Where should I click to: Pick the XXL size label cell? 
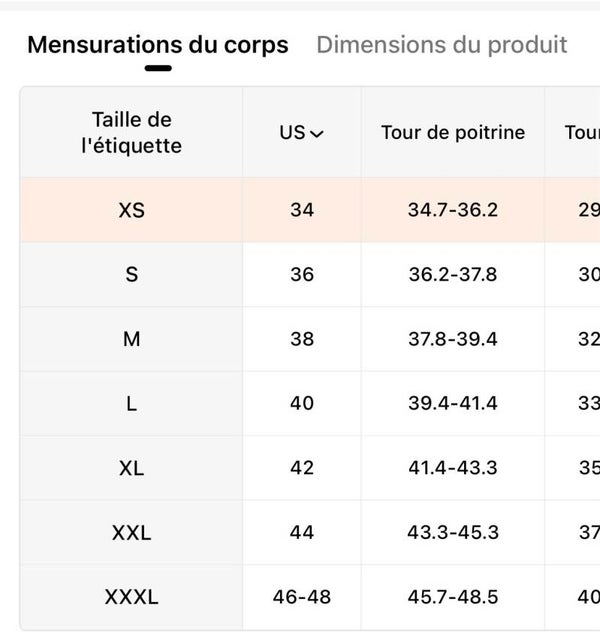point(131,533)
